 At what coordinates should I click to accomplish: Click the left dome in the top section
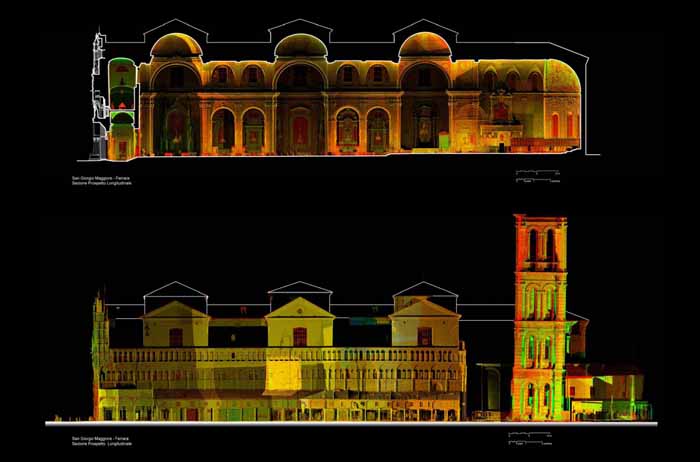175,45
